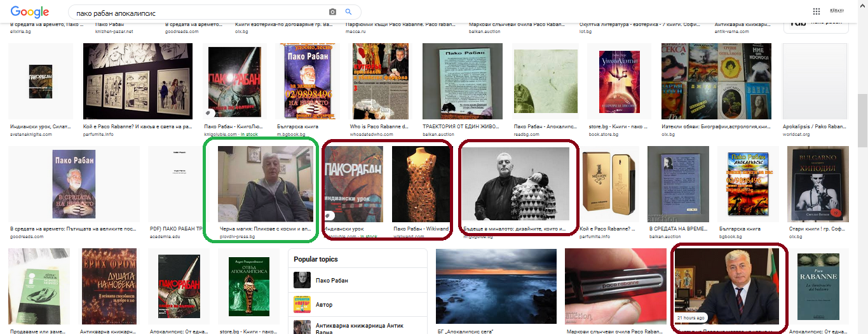The width and height of the screenshot is (868, 334).
Task: Open 'Пако Рабан - КнигоЛю...' in-stock image
Action: [234, 81]
